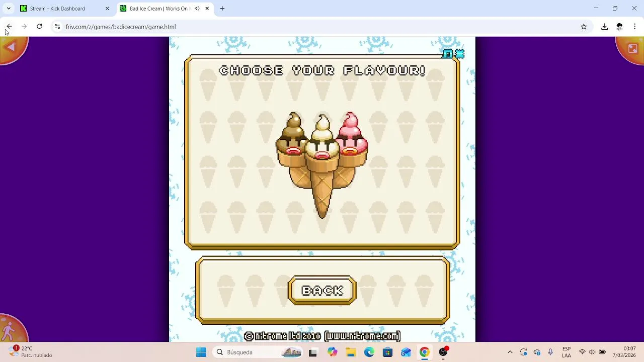Mute the Bad Ice Cream tab audio
The image size is (644, 362).
pos(197,9)
